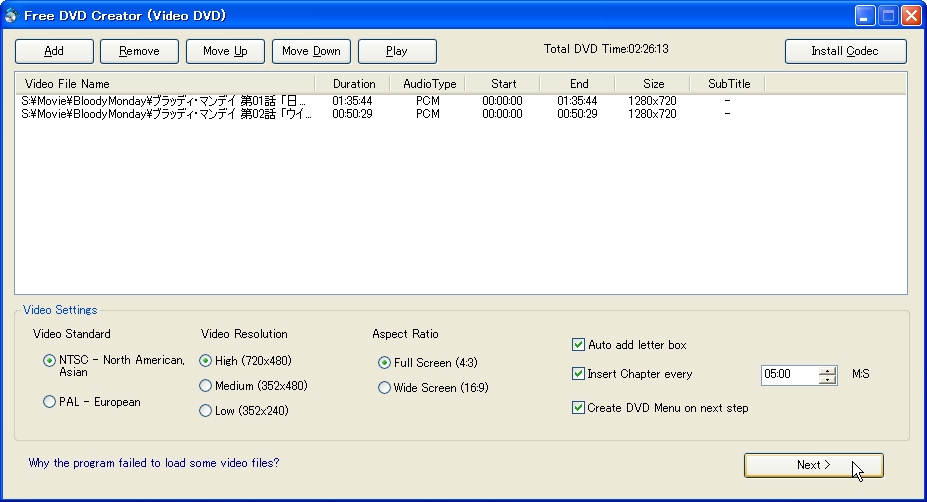Click duration value 00:50:29
The image size is (927, 502).
click(x=352, y=114)
